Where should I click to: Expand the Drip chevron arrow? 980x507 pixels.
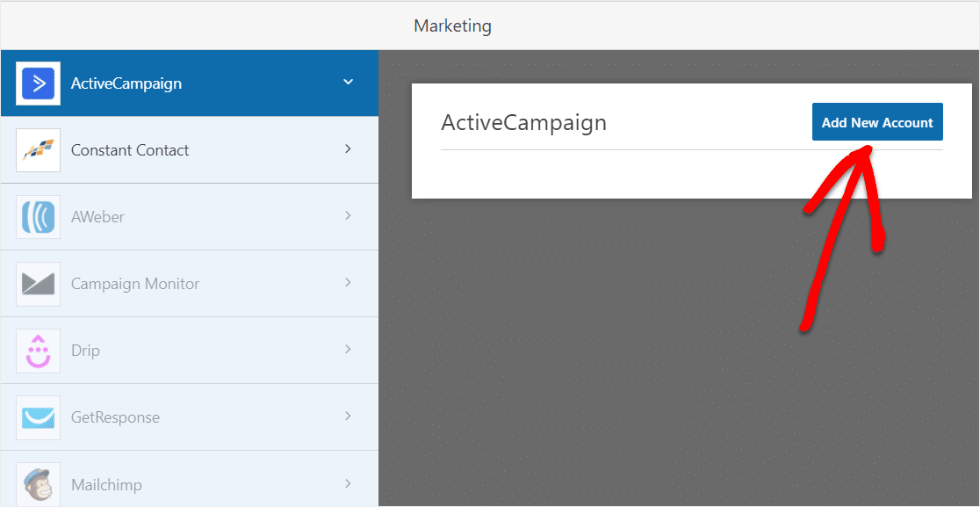coord(348,350)
